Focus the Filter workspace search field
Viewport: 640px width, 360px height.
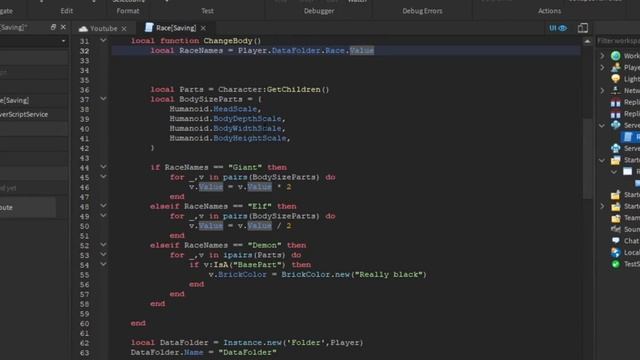[618, 41]
